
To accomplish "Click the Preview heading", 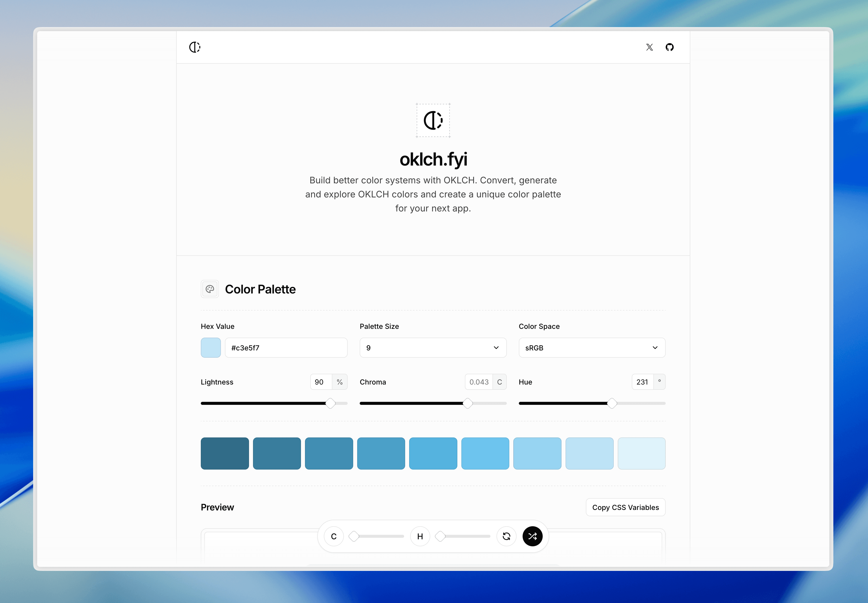I will click(x=217, y=507).
